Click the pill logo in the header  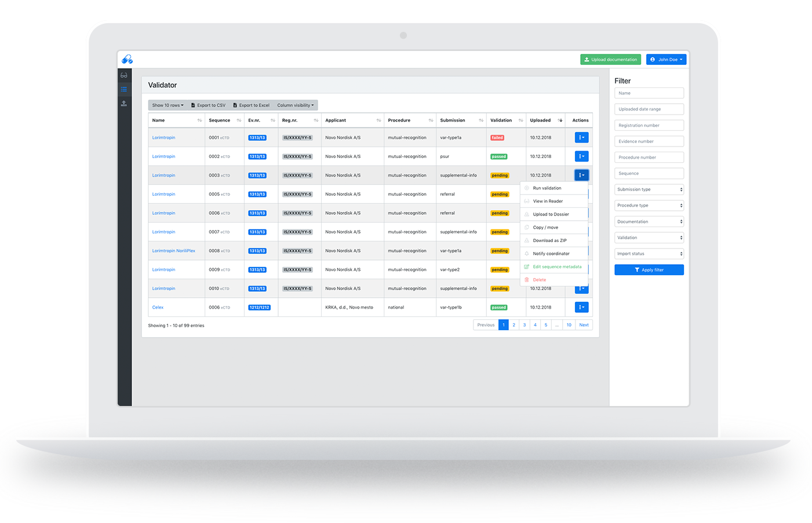tap(127, 59)
